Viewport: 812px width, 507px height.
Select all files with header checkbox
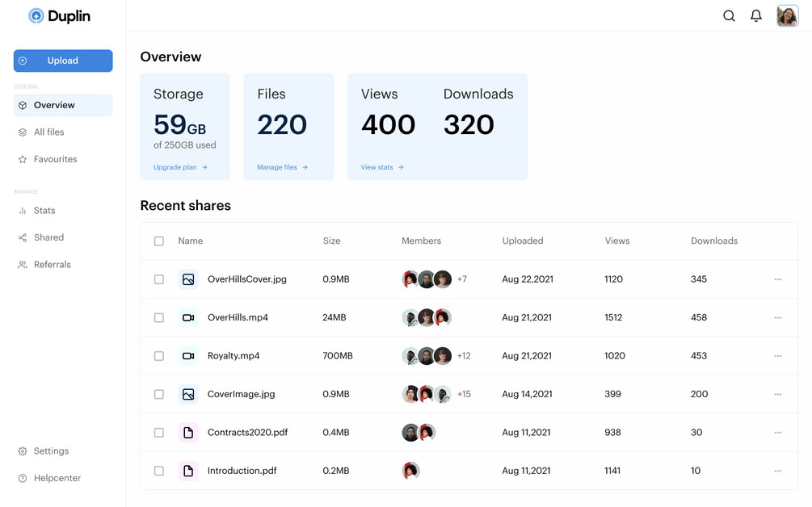pyautogui.click(x=159, y=241)
